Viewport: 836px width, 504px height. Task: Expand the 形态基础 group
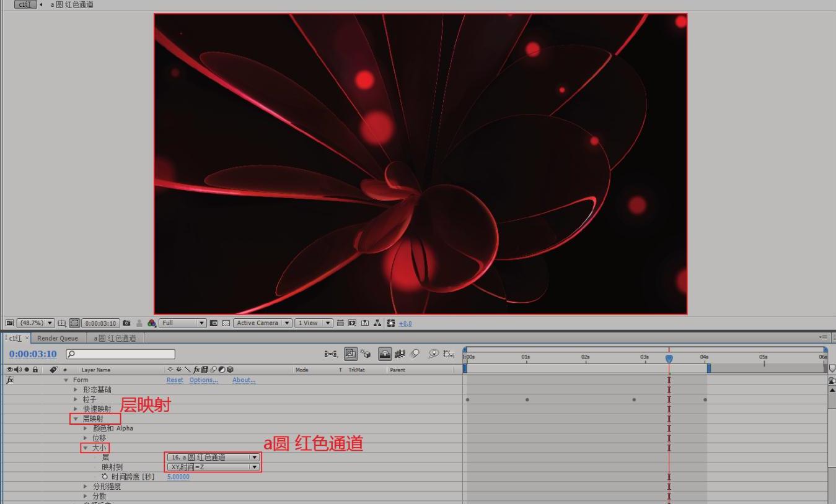click(x=76, y=389)
